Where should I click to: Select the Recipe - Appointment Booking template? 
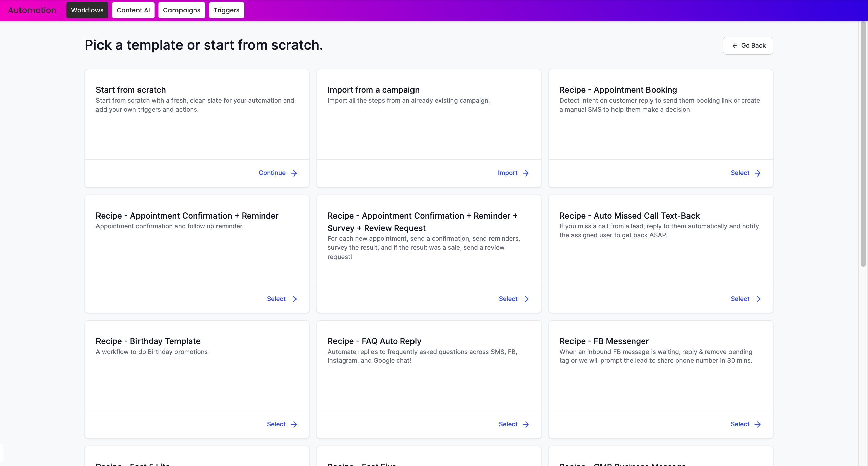point(740,173)
